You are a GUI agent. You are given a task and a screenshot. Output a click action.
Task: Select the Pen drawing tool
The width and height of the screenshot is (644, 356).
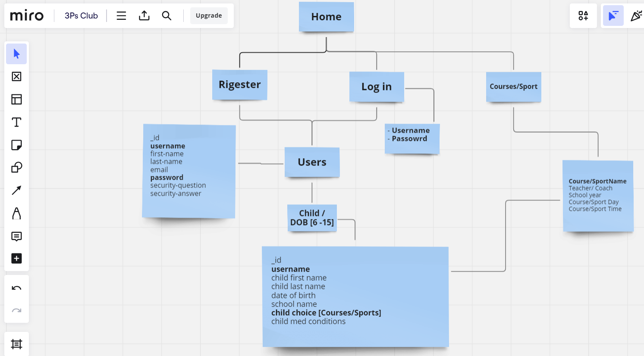coord(16,213)
